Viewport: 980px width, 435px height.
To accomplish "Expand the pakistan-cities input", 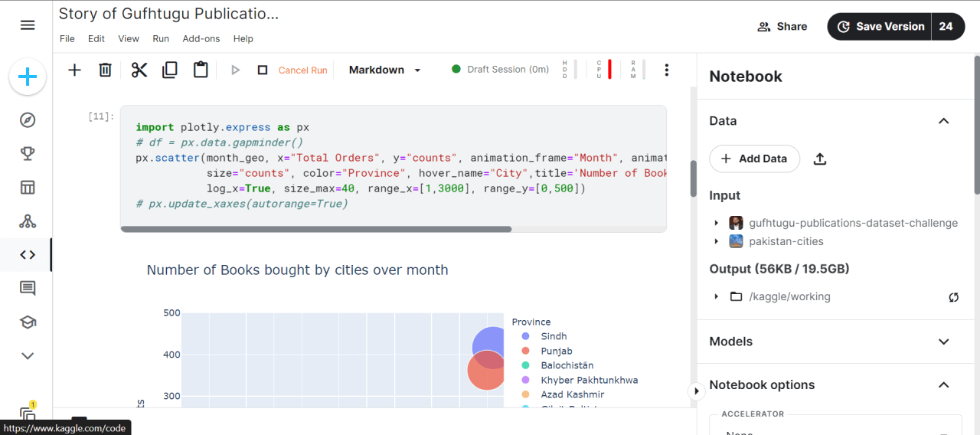I will pos(717,241).
